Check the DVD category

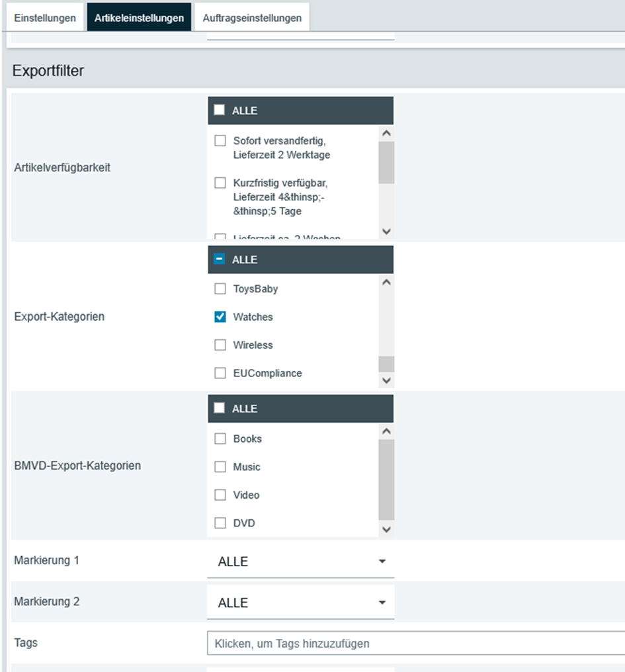pyautogui.click(x=220, y=523)
